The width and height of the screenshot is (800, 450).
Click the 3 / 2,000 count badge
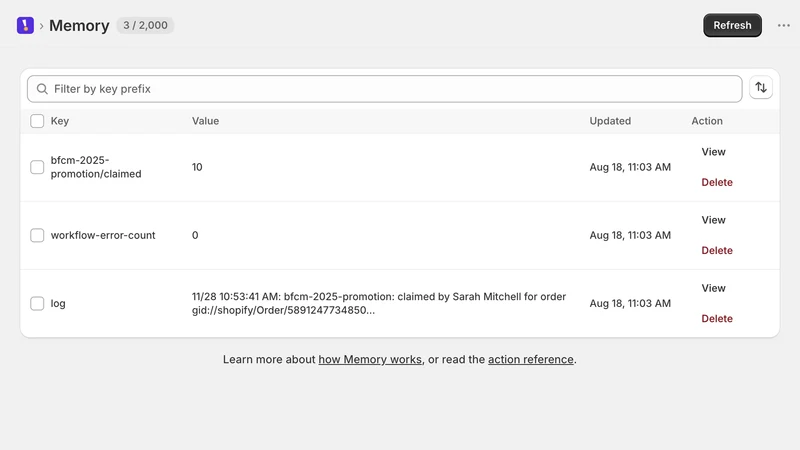(145, 25)
